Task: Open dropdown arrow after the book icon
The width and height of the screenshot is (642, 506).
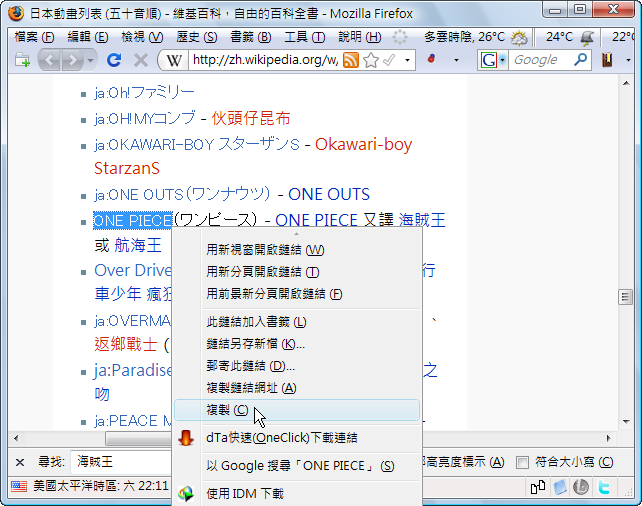Action: [628, 61]
